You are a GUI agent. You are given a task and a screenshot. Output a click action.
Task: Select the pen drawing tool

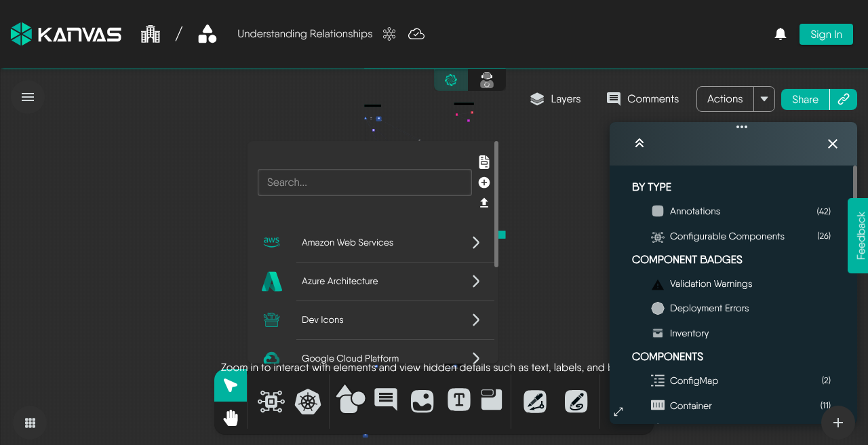pos(535,402)
